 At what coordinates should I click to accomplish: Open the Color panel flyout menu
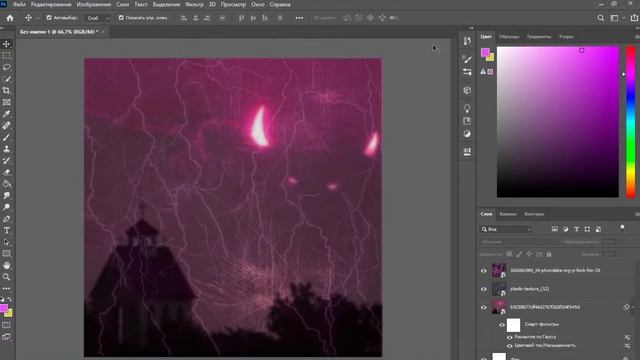point(637,37)
